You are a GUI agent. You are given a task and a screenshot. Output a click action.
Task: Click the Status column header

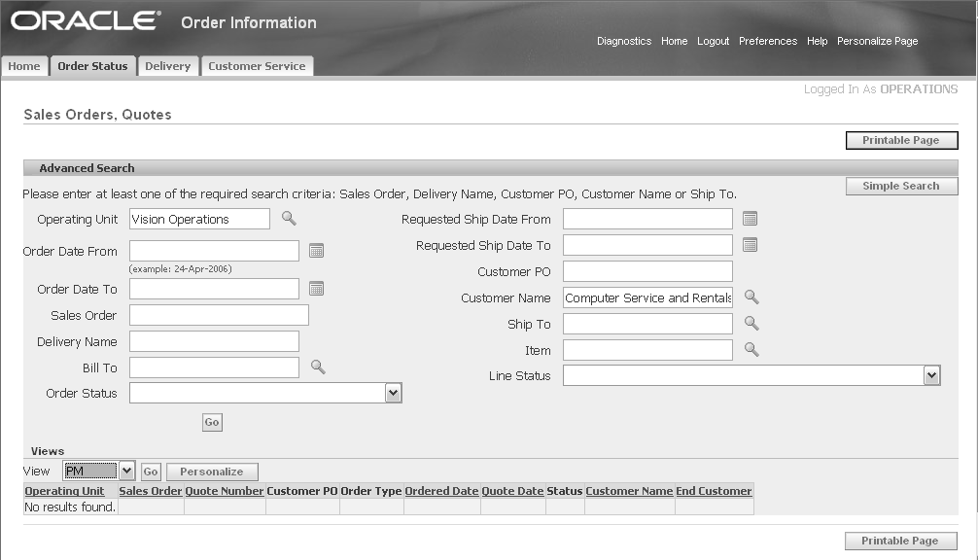[565, 491]
